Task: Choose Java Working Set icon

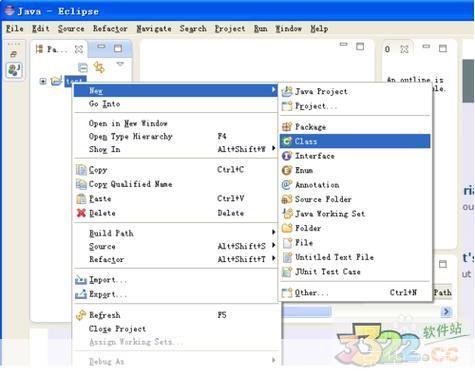Action: coord(287,213)
